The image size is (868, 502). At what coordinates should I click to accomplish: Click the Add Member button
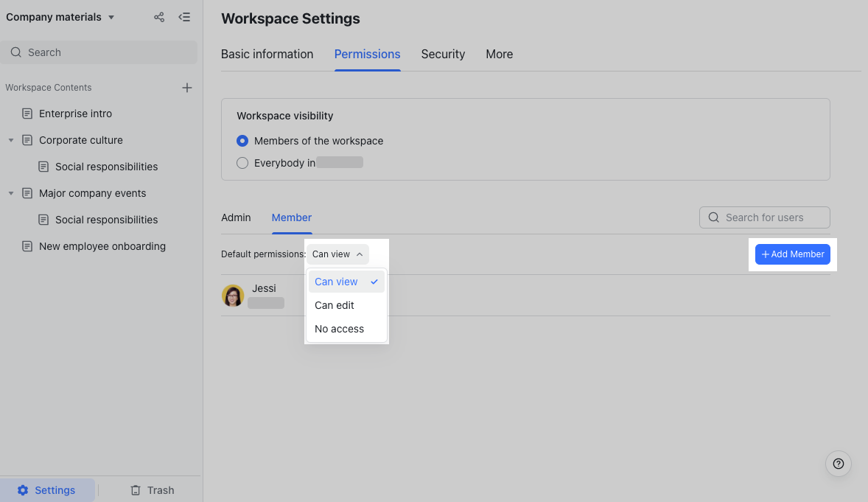pyautogui.click(x=792, y=254)
